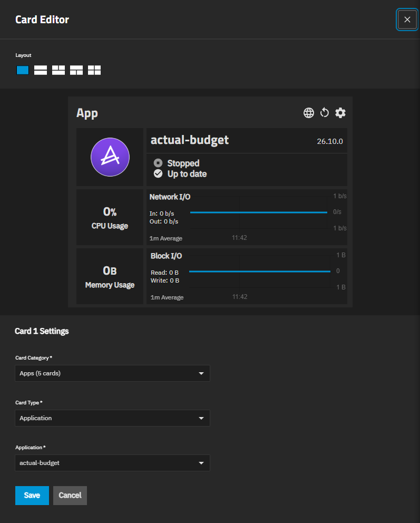Click the 'Read: 0 B' value
420x523 pixels.
(x=164, y=273)
